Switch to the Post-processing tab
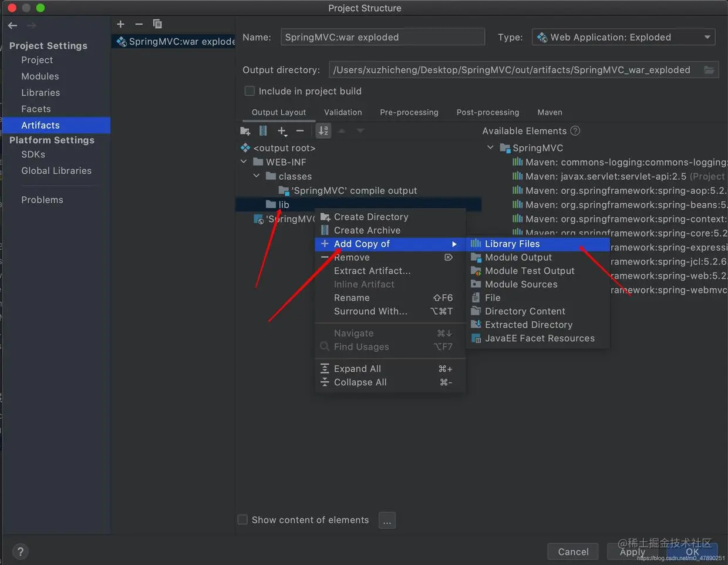Screen dimensions: 728x565 (488, 112)
